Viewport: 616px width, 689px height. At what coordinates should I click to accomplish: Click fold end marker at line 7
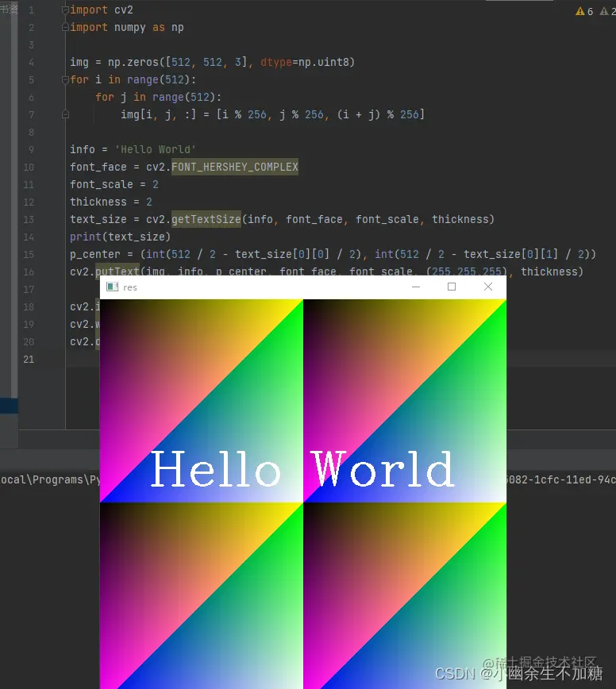pyautogui.click(x=65, y=114)
